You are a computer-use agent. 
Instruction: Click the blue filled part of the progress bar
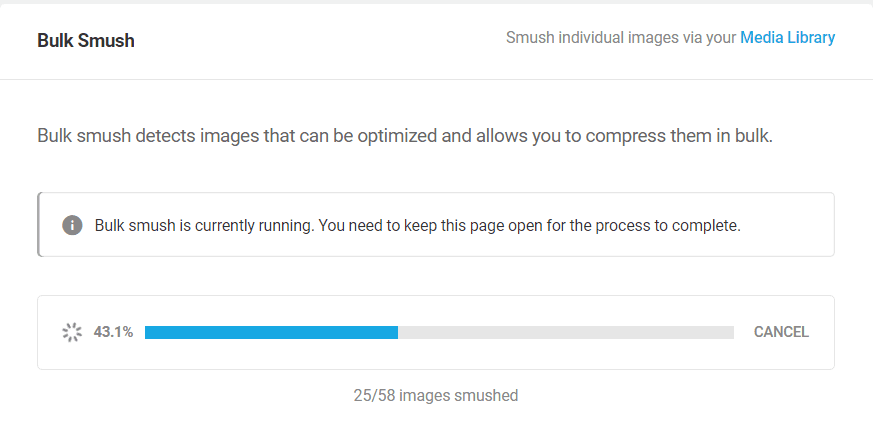[x=272, y=332]
